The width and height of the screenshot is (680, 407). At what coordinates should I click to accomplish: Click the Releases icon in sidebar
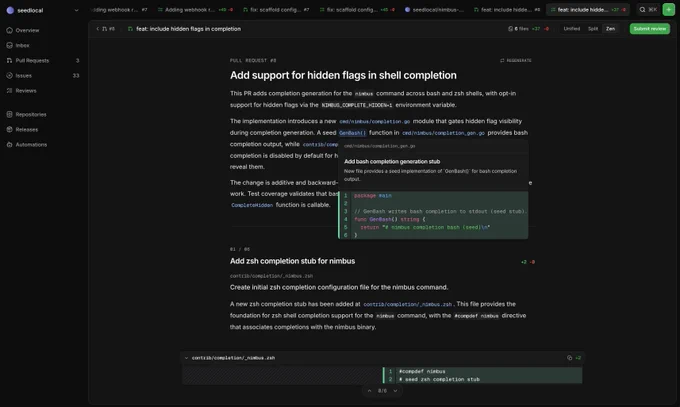tap(10, 129)
